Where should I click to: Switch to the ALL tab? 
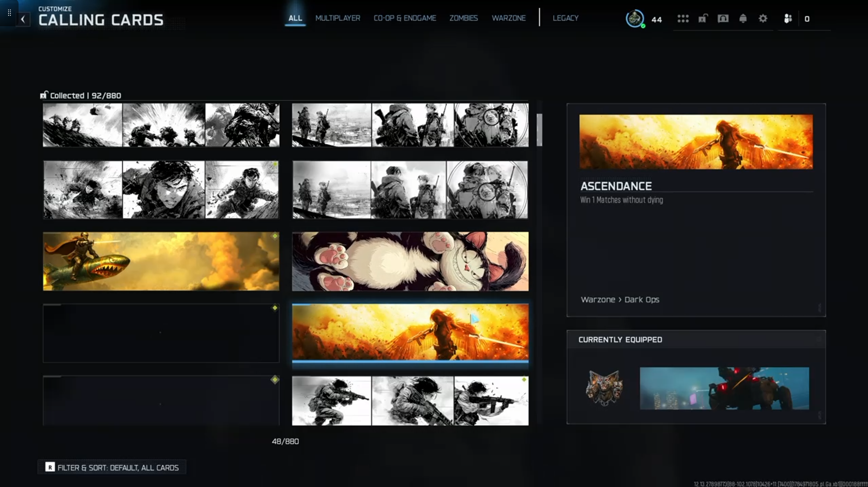295,18
